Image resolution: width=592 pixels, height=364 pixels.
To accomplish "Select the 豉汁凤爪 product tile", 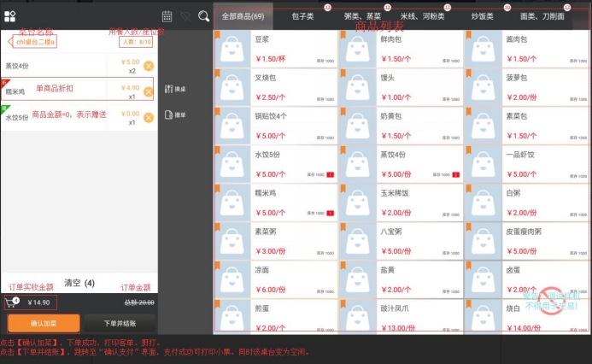I will click(399, 316).
